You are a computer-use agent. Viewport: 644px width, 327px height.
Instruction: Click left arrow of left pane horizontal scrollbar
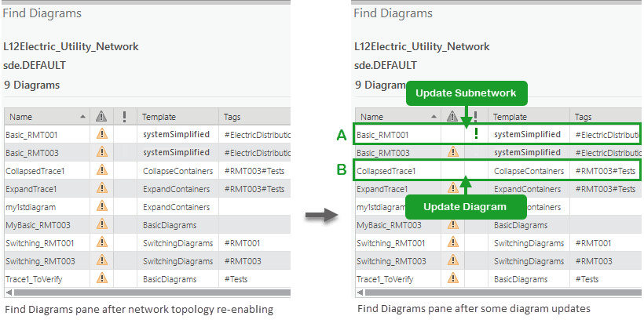(x=8, y=292)
